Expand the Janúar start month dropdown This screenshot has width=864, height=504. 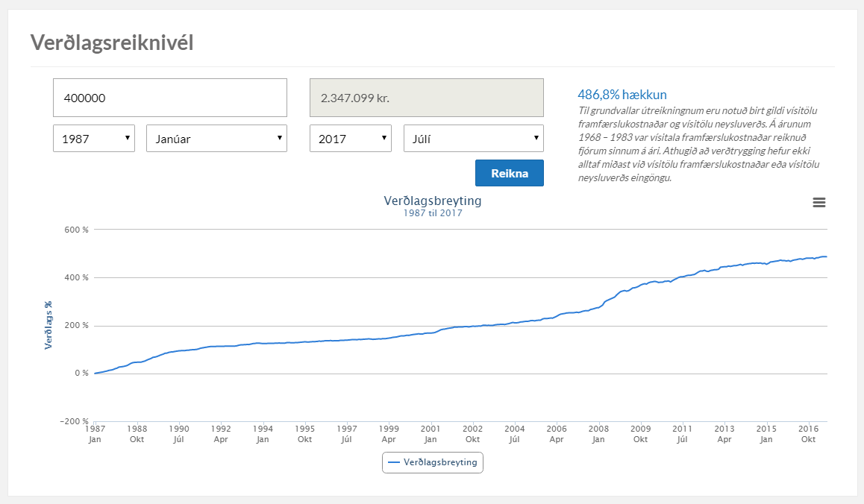click(216, 138)
